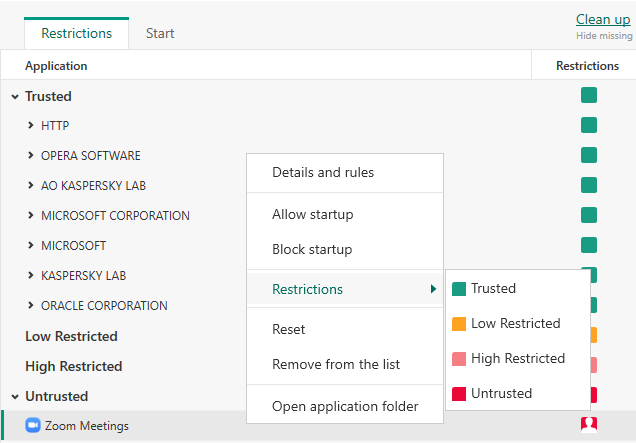This screenshot has width=636, height=443.
Task: Expand the HTTP vendor group
Action: 30,125
